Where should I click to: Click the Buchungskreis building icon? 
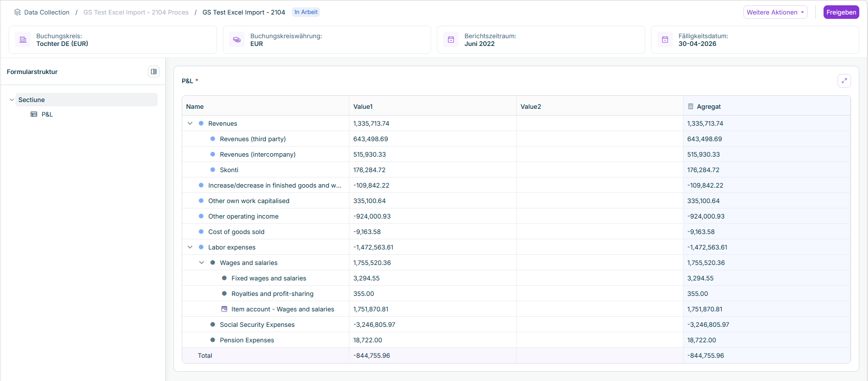[x=23, y=40]
